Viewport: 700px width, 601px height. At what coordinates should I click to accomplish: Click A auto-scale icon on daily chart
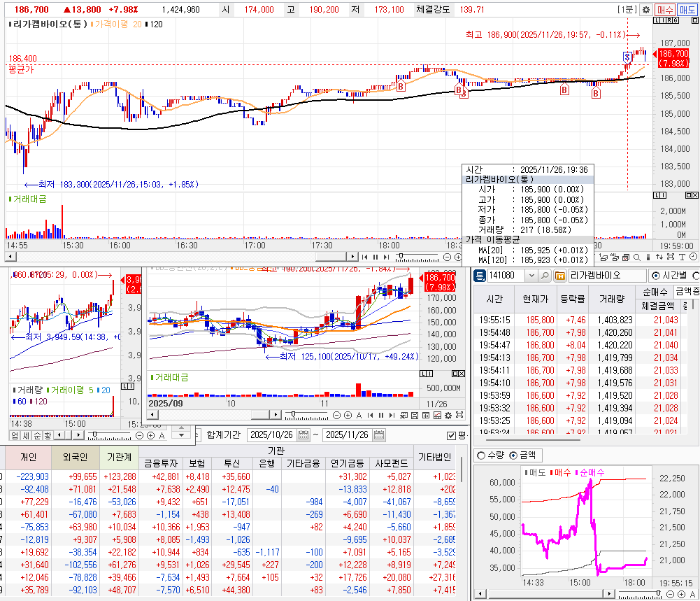coord(359,416)
